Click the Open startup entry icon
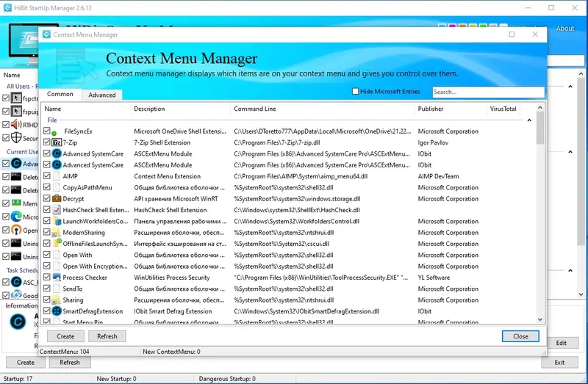The width and height of the screenshot is (588, 384). point(16,229)
